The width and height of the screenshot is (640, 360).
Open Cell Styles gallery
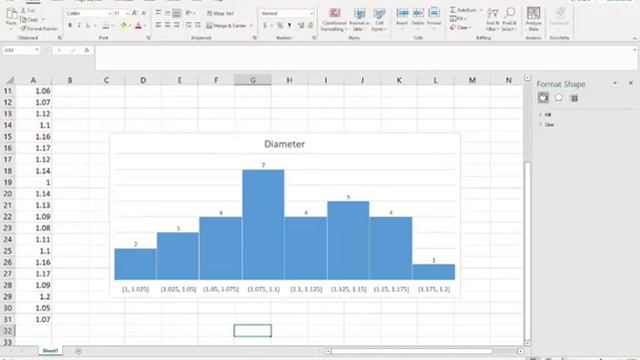pyautogui.click(x=379, y=19)
